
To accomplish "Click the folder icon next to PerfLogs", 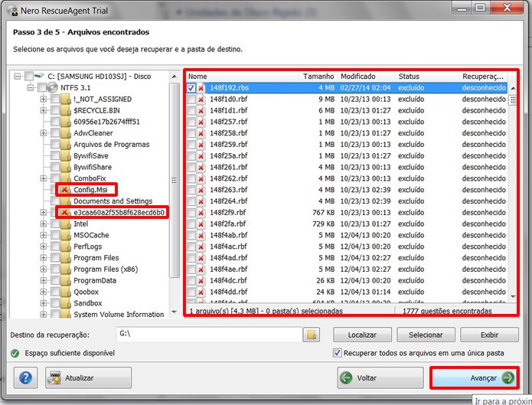I will point(66,247).
